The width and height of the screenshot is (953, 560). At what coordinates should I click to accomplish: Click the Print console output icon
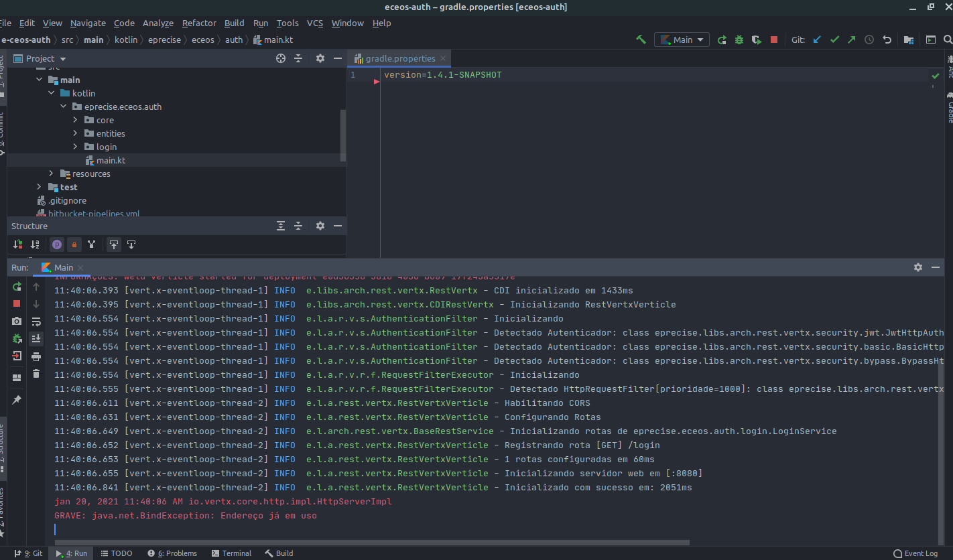(x=36, y=356)
